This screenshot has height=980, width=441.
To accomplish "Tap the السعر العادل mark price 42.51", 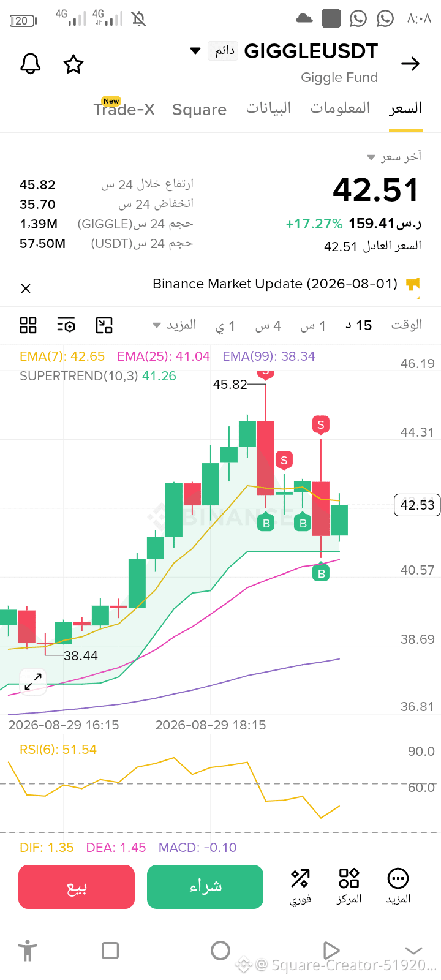I will point(372,246).
